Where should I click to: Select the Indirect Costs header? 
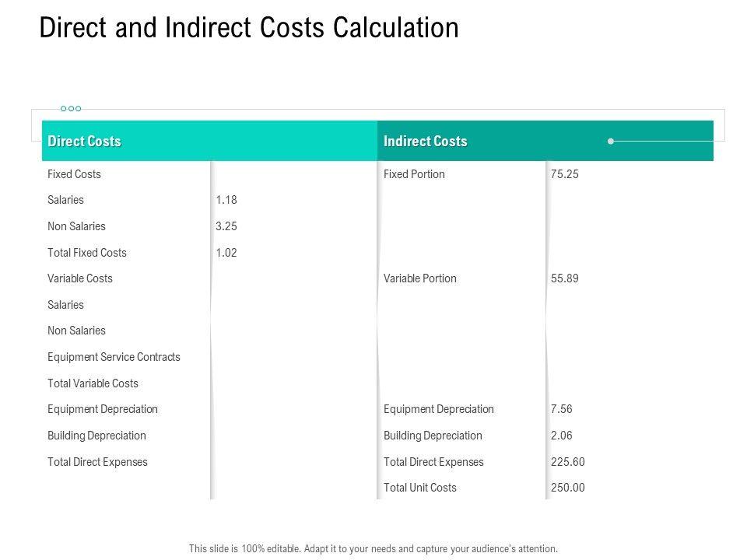pyautogui.click(x=425, y=142)
